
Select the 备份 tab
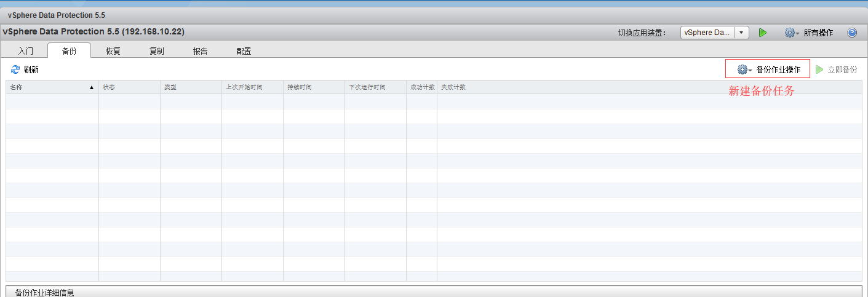[x=70, y=51]
